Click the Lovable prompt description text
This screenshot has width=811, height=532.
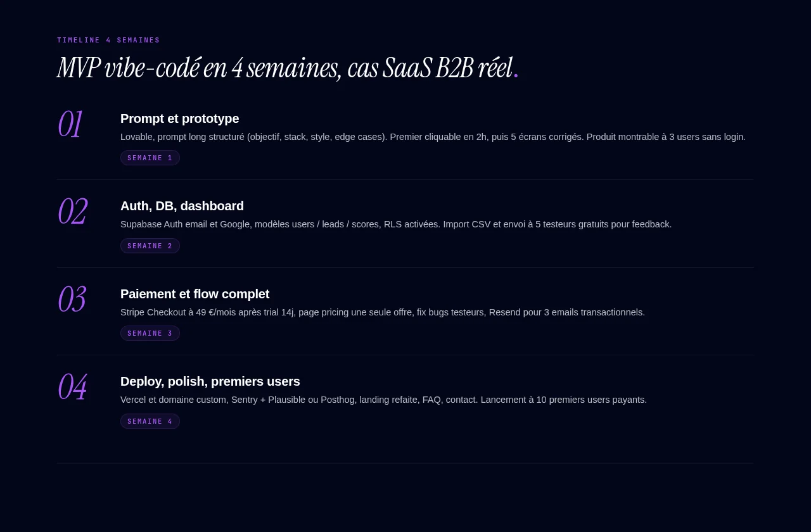tap(433, 137)
